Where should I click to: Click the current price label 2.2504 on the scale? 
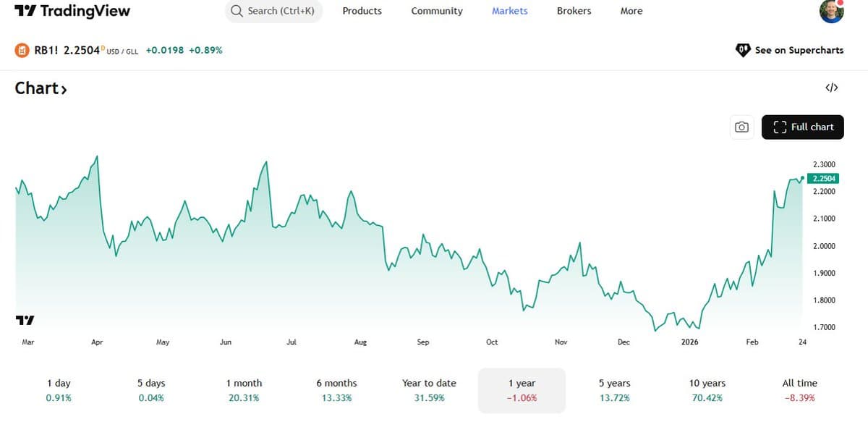(x=825, y=178)
